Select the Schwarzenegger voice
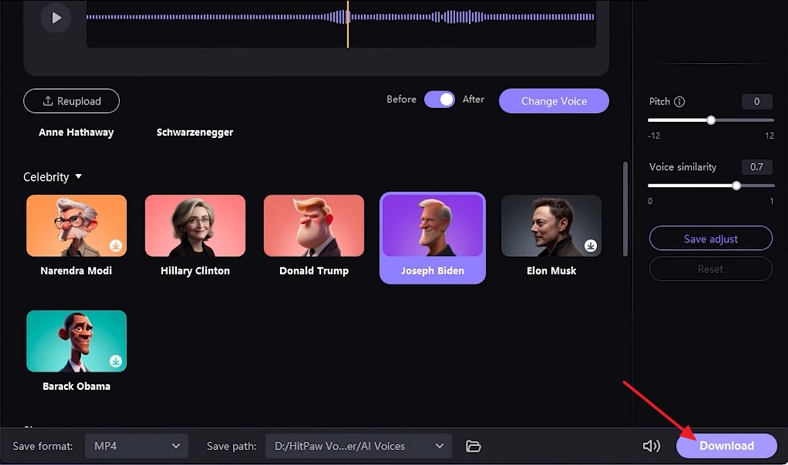 194,132
